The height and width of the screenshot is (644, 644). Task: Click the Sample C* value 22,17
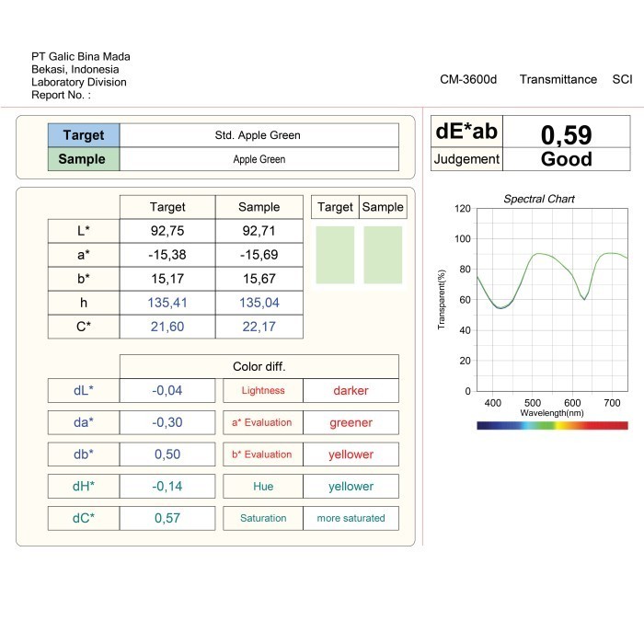[259, 327]
